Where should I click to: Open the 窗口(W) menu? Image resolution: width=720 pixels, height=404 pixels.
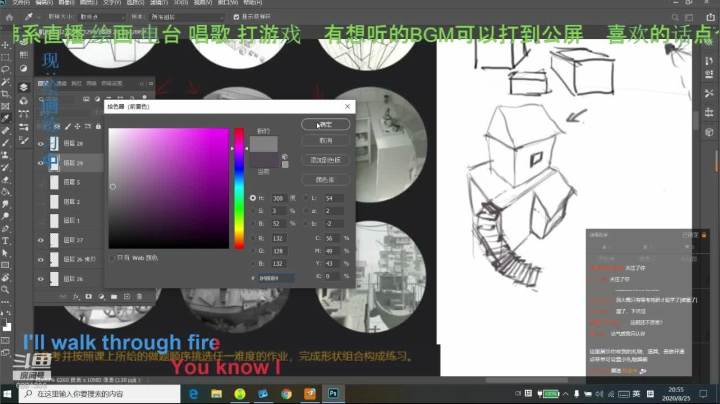click(228, 2)
